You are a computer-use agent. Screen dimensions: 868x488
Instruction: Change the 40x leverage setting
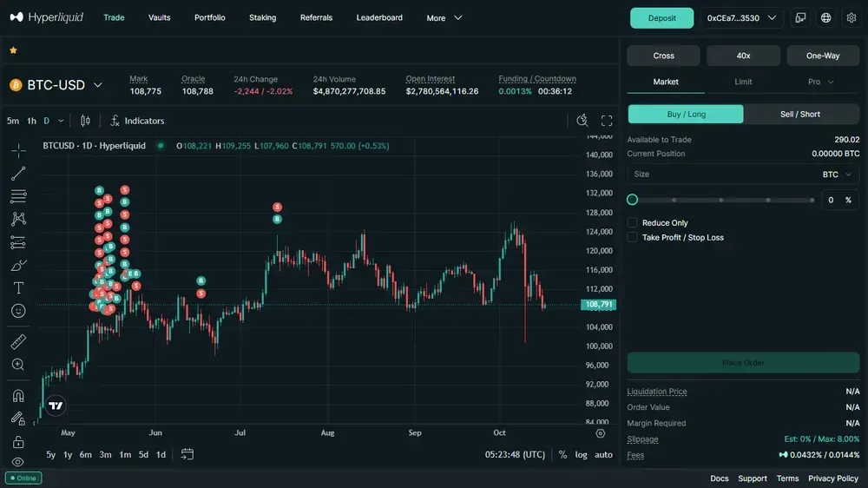coord(743,56)
